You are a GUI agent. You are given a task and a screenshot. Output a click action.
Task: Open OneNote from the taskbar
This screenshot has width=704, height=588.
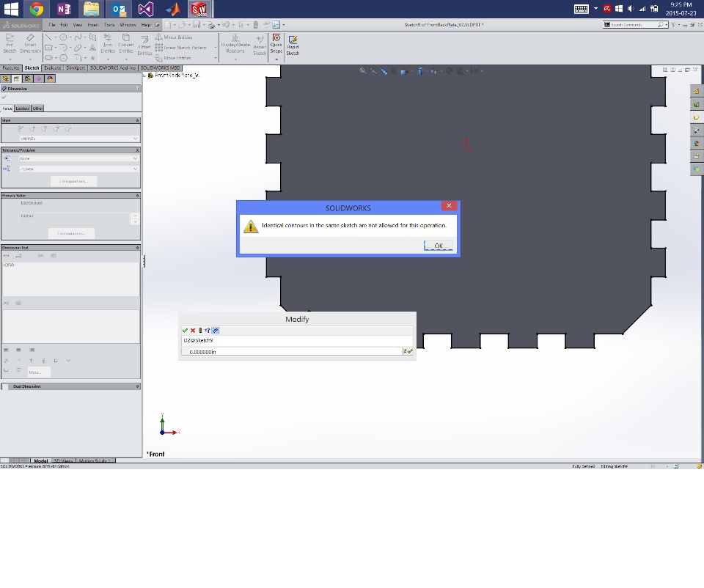pyautogui.click(x=64, y=9)
